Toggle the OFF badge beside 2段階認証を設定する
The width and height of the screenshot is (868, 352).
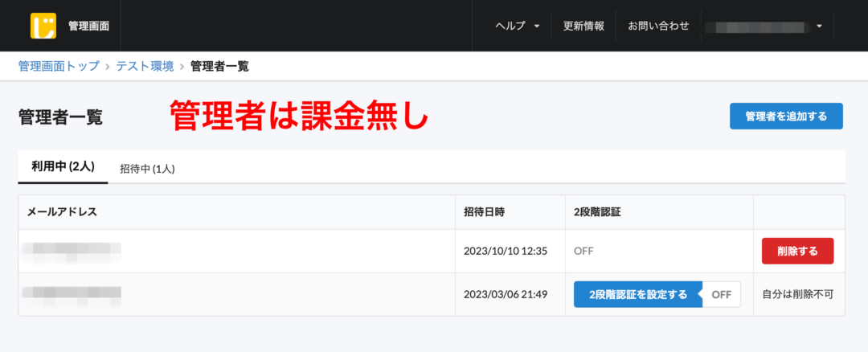[721, 294]
